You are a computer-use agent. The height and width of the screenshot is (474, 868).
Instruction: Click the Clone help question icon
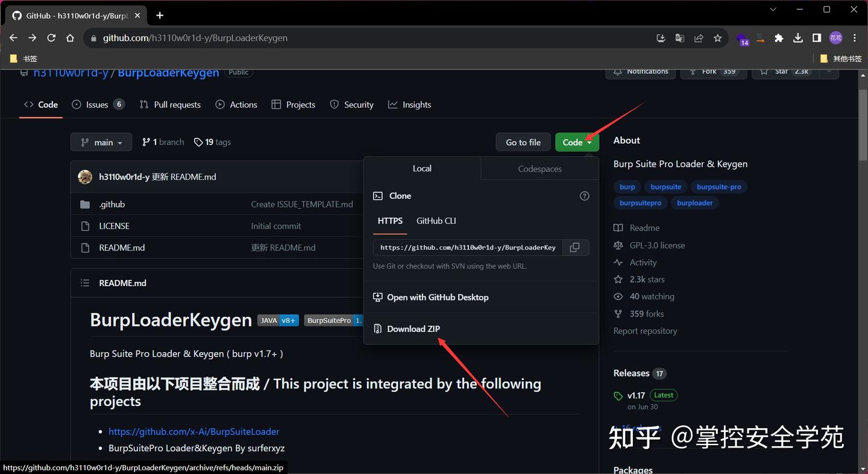tap(584, 196)
